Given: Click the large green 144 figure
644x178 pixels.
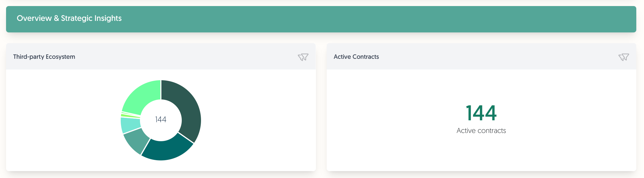Looking at the screenshot, I should [481, 113].
